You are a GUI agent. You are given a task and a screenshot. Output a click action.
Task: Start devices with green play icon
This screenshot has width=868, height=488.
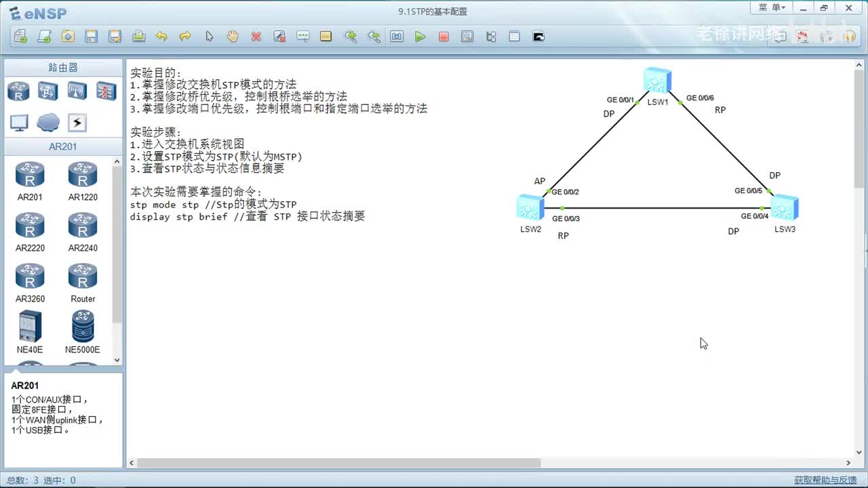[420, 37]
